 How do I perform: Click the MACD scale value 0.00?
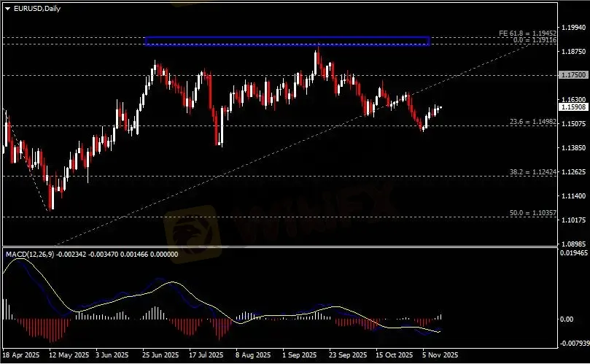coord(567,320)
